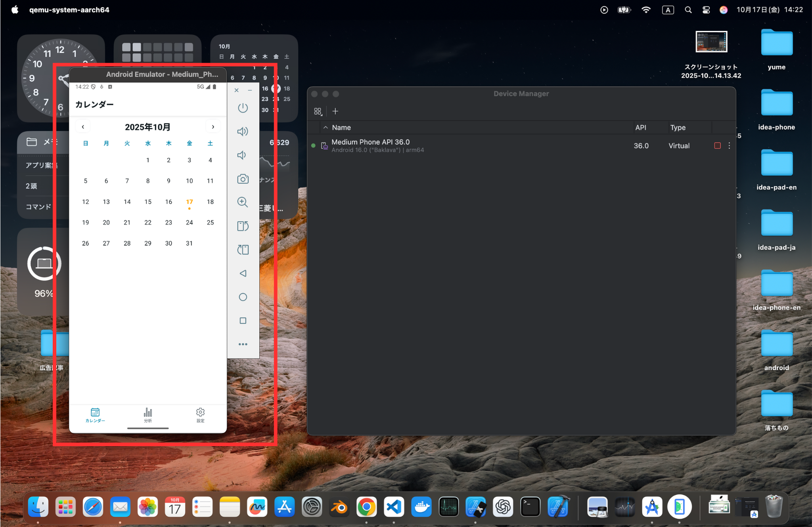
Task: Take emulator screenshot with camera icon
Action: (243, 179)
